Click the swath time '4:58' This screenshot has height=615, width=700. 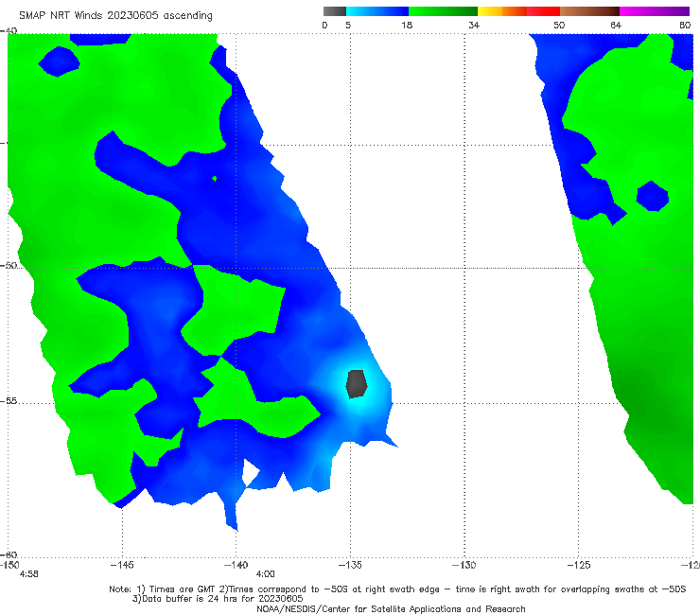click(x=29, y=574)
